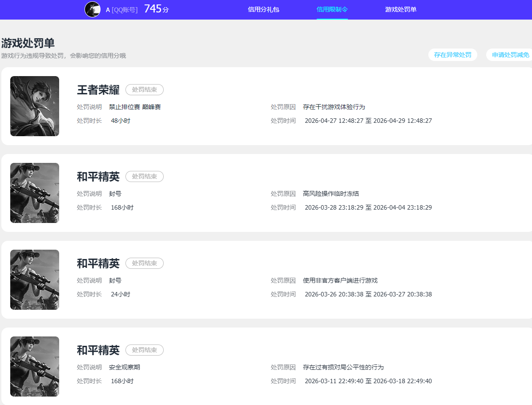Click 安全观察期 penalty description
The image size is (532, 405).
pos(124,367)
